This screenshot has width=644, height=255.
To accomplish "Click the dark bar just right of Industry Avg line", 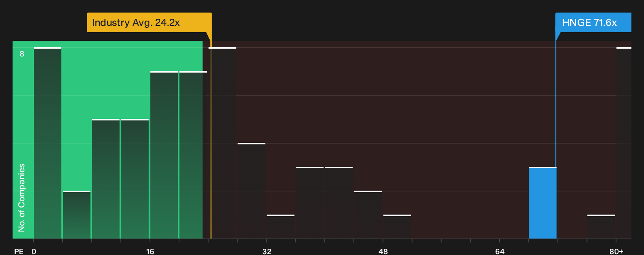I will pyautogui.click(x=222, y=143).
